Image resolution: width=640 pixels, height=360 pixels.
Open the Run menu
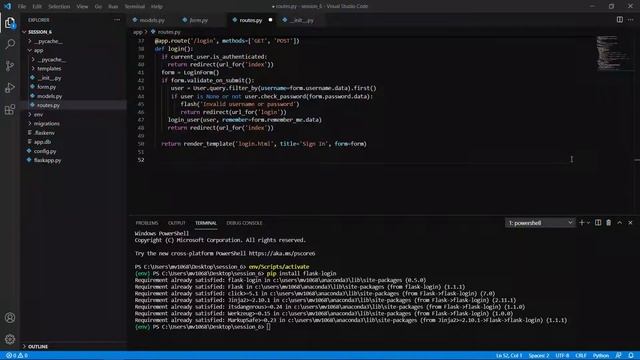pos(113,7)
